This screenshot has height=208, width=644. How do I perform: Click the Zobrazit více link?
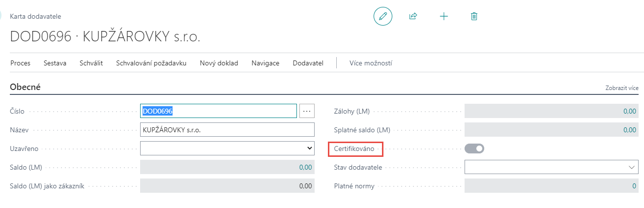pyautogui.click(x=621, y=88)
